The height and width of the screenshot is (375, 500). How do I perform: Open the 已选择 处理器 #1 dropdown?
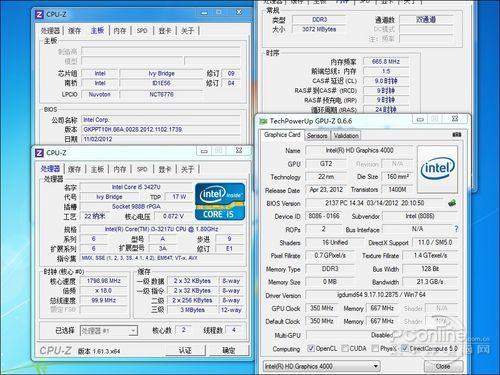(x=109, y=331)
